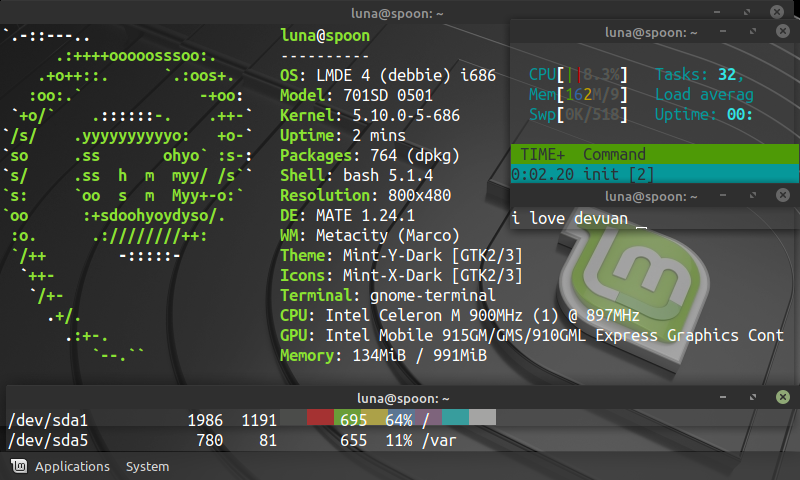The image size is (800, 480).
Task: Open the System menu in the panel
Action: 147,467
